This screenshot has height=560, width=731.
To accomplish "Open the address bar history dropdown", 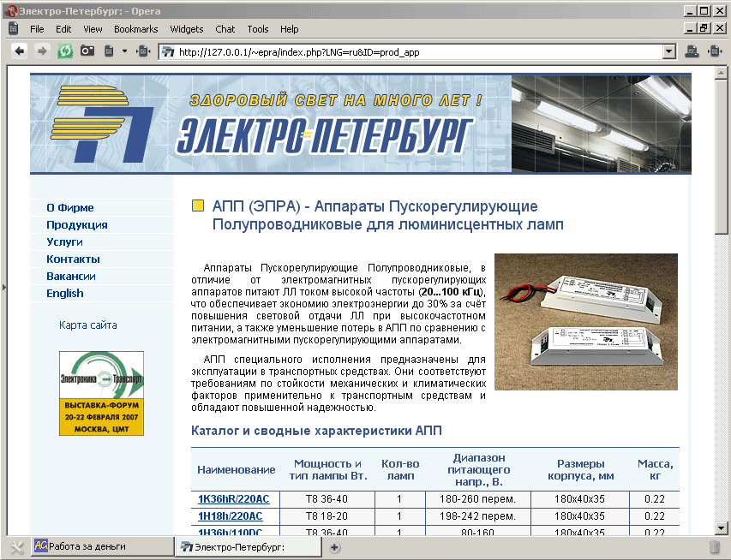I will tap(669, 51).
